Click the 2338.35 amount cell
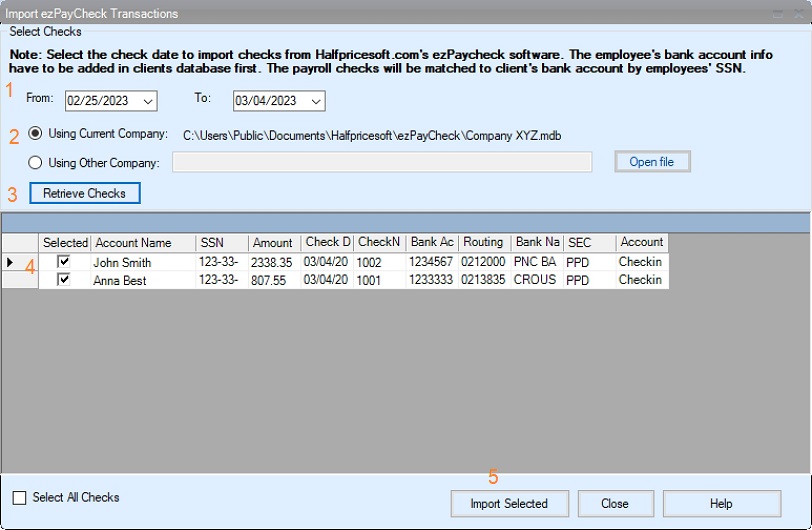Screen dimensions: 812x530 272,262
